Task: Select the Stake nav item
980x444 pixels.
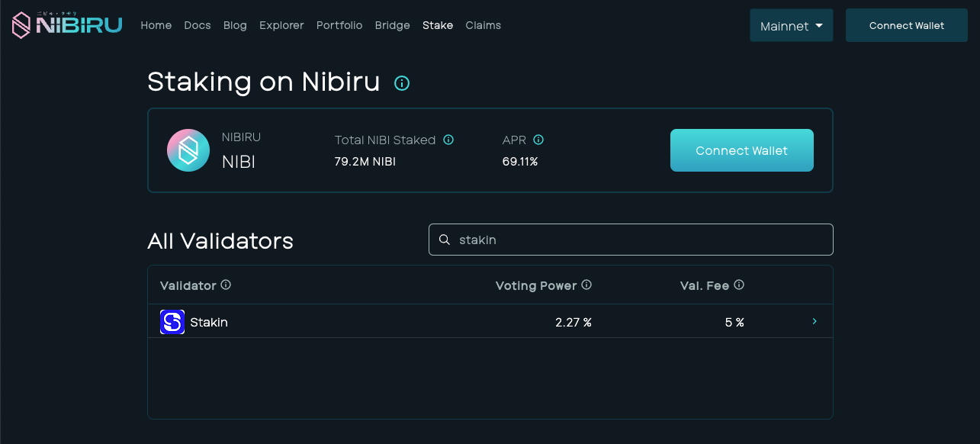Action: [438, 25]
